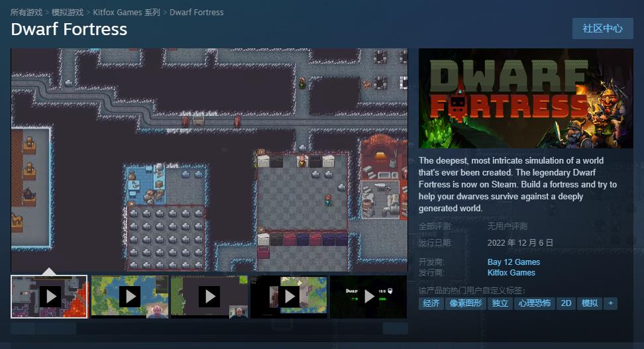Play the first fortress video thumbnail
The image size is (644, 349).
[50, 296]
